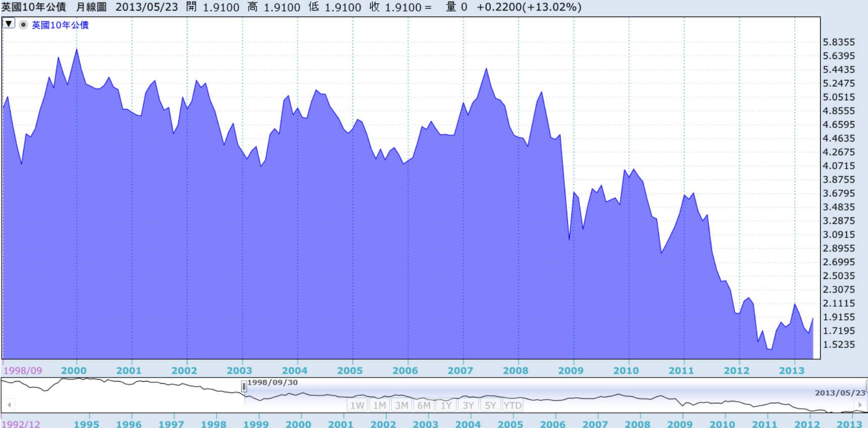Click the +0.2200(+13.02%) change value
The height and width of the screenshot is (428, 868).
(x=529, y=7)
